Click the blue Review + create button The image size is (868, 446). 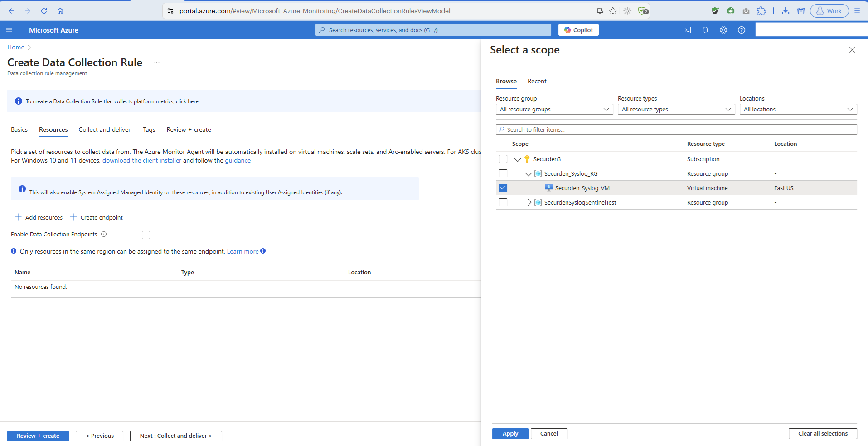click(38, 436)
